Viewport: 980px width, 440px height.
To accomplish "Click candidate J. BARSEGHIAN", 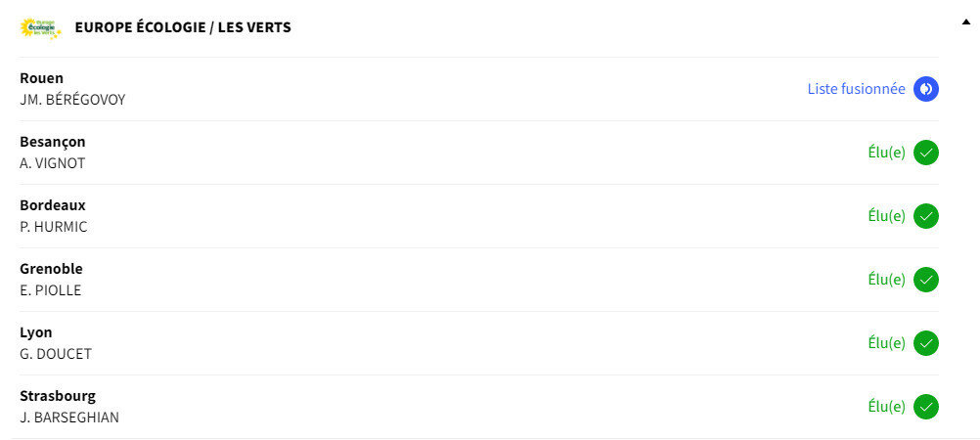I will (69, 418).
